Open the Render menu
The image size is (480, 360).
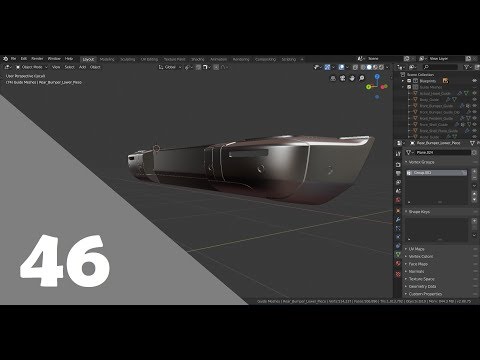37,59
